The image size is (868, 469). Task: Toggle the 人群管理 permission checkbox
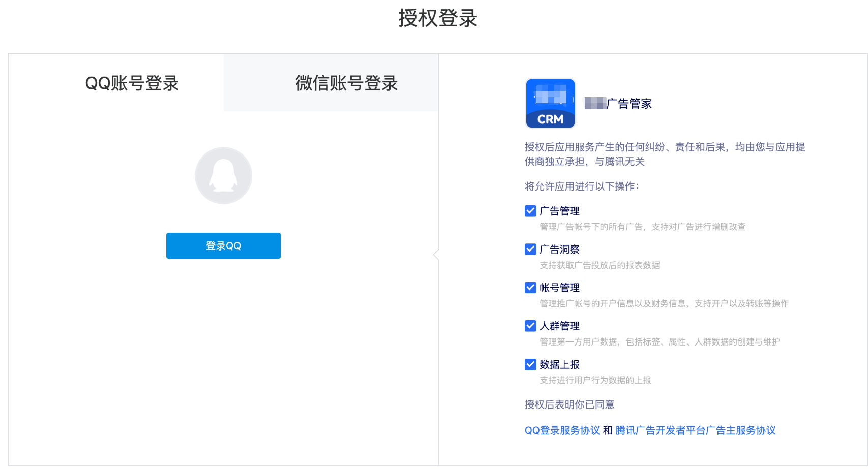click(x=530, y=326)
